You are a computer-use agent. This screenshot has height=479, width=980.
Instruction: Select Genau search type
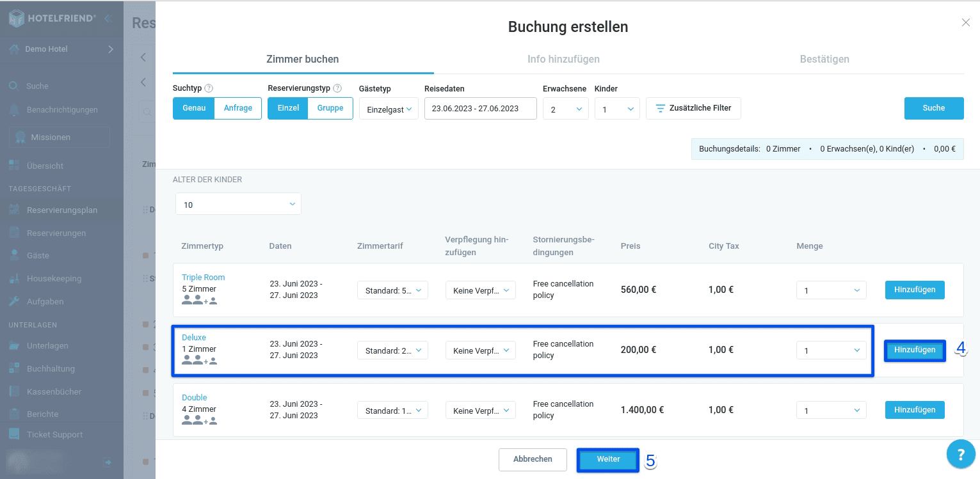[x=193, y=108]
